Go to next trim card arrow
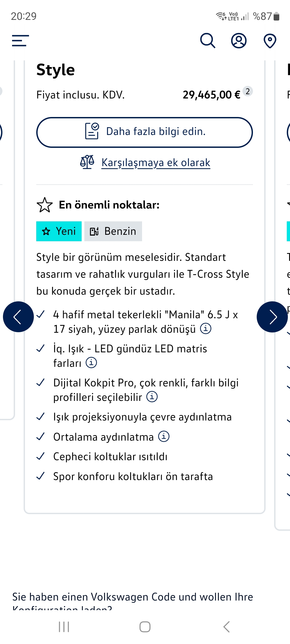Screen dimensions: 290x644 (x=272, y=317)
